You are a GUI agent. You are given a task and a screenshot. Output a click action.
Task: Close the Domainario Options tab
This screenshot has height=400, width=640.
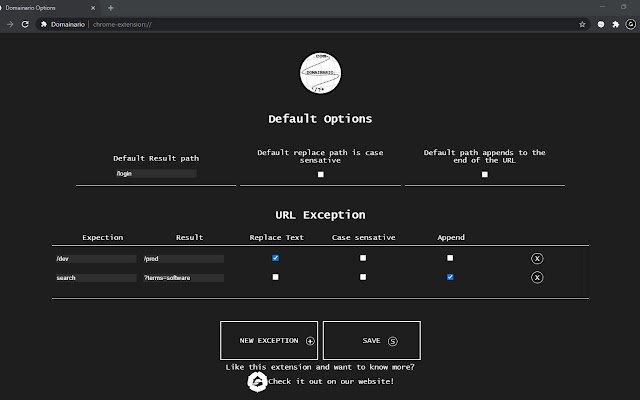coord(93,8)
